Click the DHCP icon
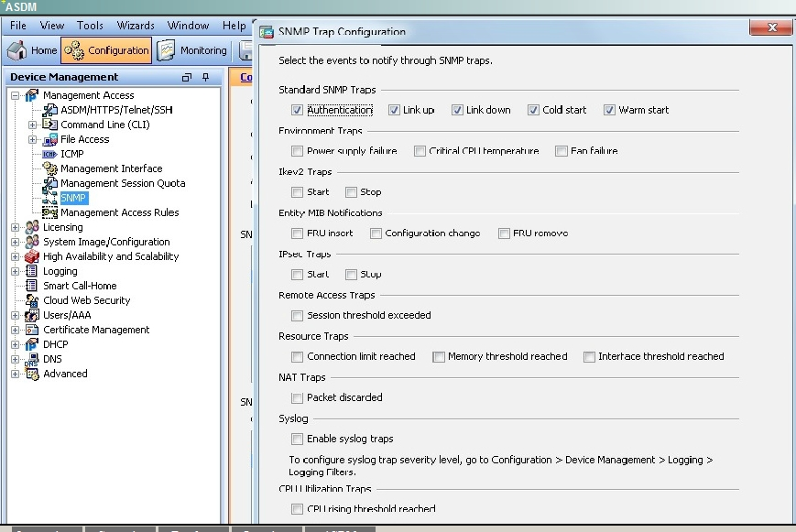 [32, 344]
